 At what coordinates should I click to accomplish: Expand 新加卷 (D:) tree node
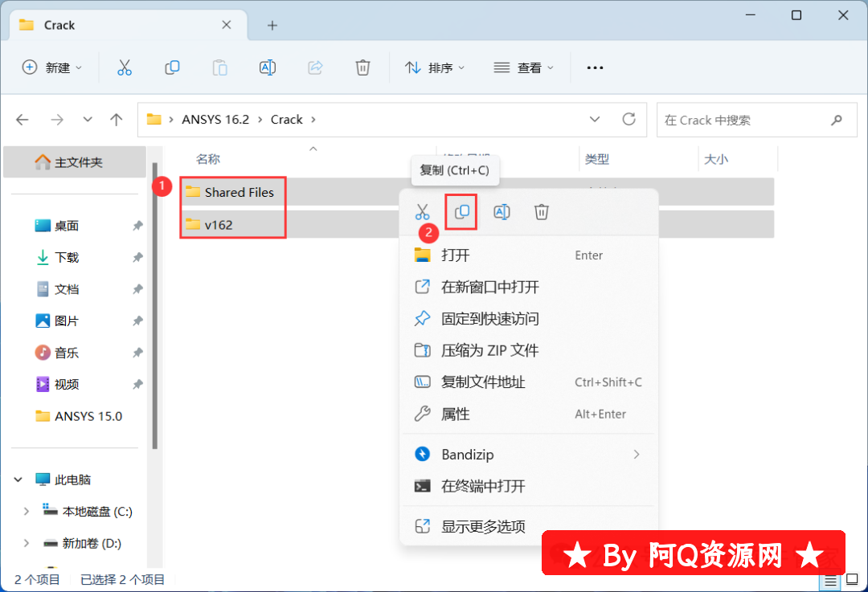pyautogui.click(x=26, y=543)
